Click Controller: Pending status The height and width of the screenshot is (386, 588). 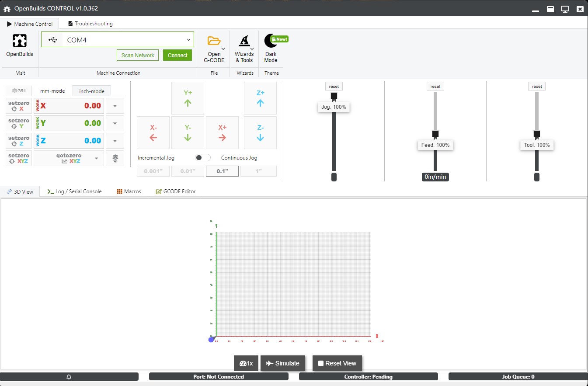pyautogui.click(x=369, y=376)
